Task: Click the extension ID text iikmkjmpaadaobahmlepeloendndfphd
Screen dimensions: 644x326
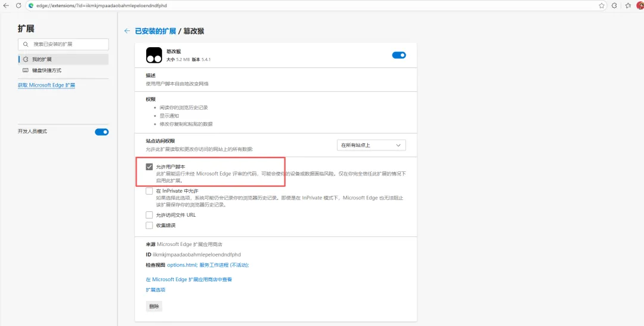Action: 197,255
